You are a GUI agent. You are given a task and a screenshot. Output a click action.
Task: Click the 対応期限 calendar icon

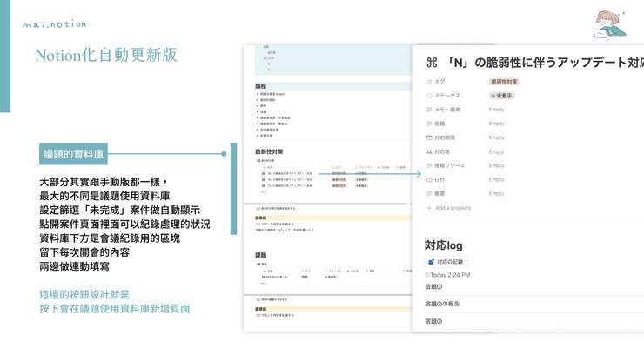point(429,137)
